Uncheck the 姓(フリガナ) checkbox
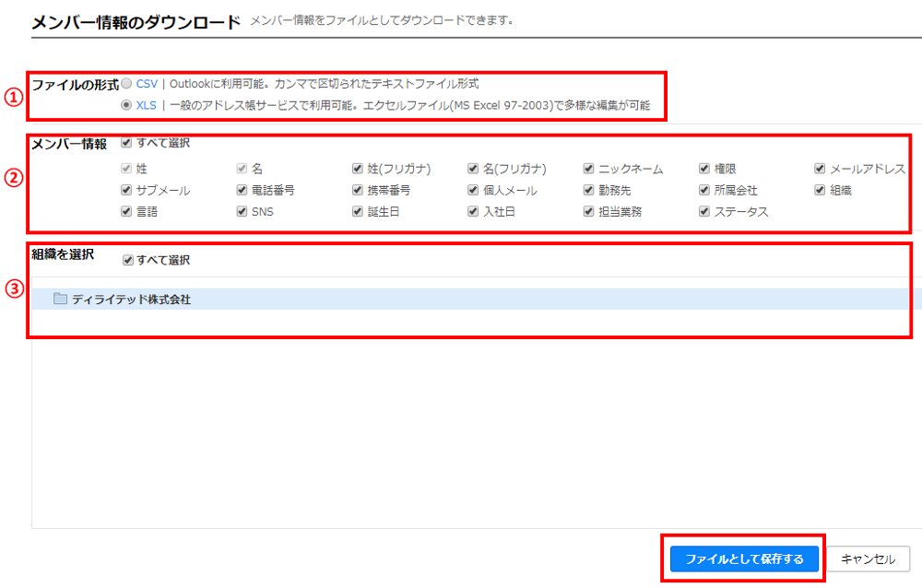Viewport: 922px width, 588px height. pos(358,170)
